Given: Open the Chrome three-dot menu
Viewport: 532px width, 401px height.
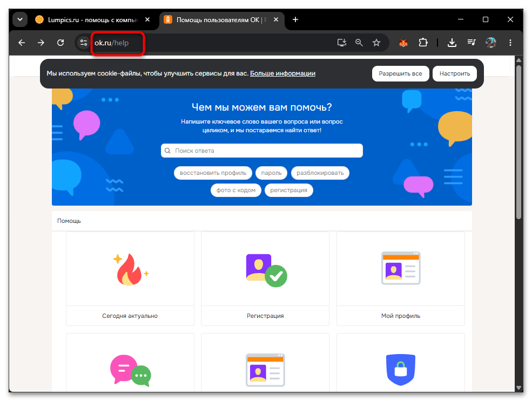Looking at the screenshot, I should point(510,43).
